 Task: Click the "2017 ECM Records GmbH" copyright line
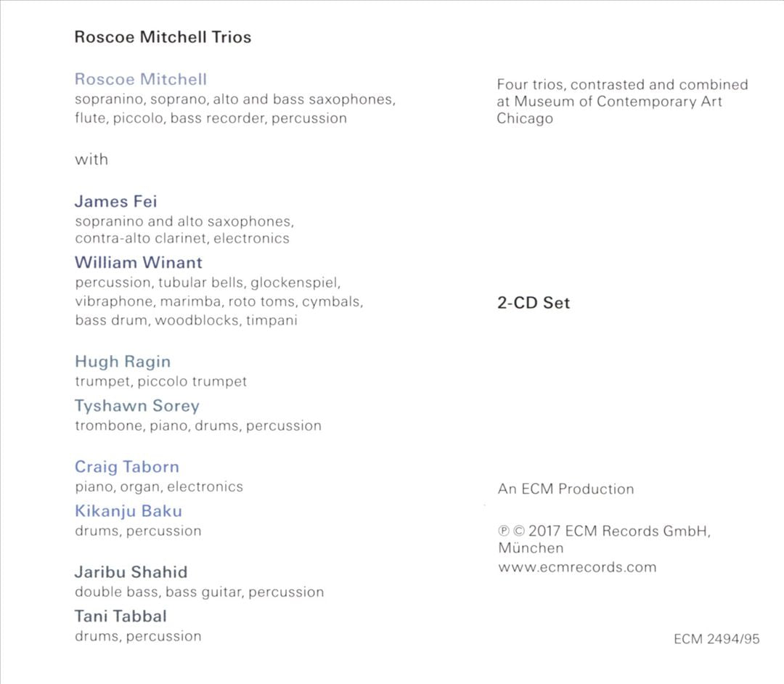pos(604,531)
